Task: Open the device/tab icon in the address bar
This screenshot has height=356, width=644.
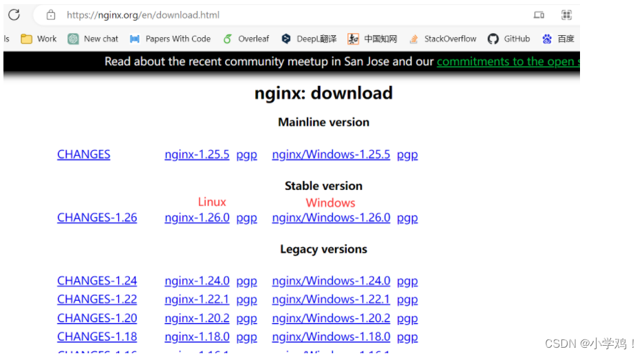Action: pyautogui.click(x=539, y=15)
